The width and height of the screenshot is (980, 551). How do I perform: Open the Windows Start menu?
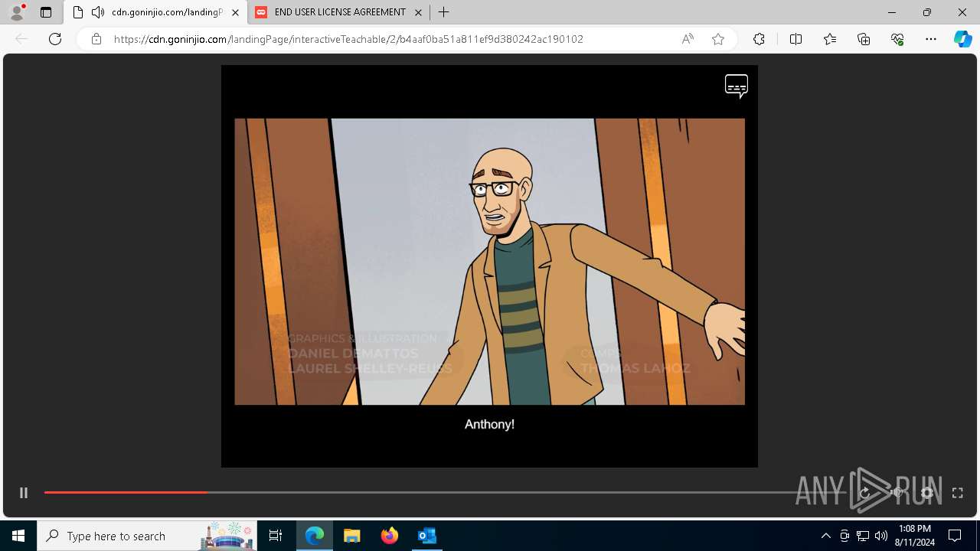[x=18, y=536]
